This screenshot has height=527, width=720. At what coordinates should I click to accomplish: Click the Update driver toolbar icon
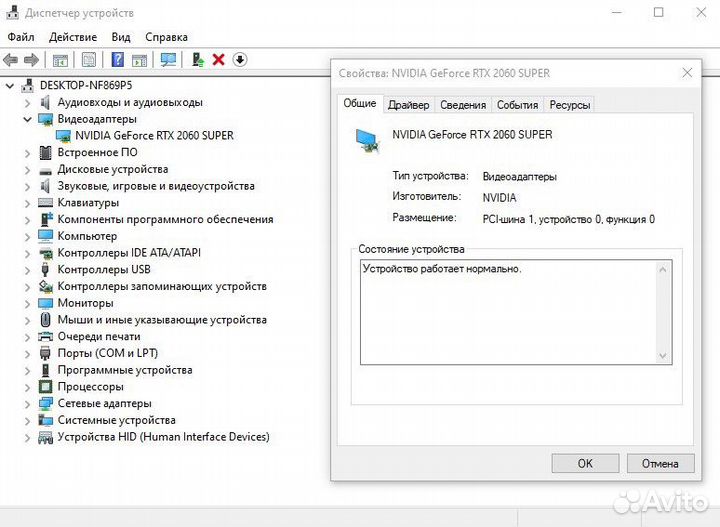tap(198, 60)
